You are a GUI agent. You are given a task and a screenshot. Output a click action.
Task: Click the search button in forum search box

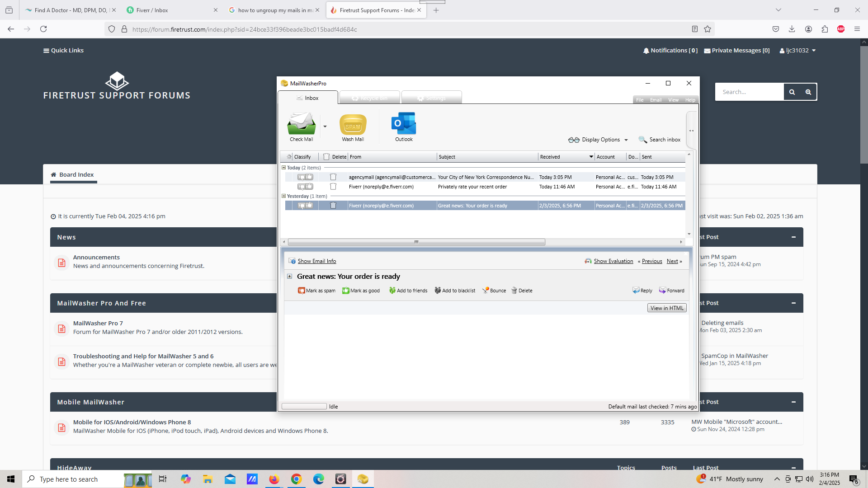point(792,92)
